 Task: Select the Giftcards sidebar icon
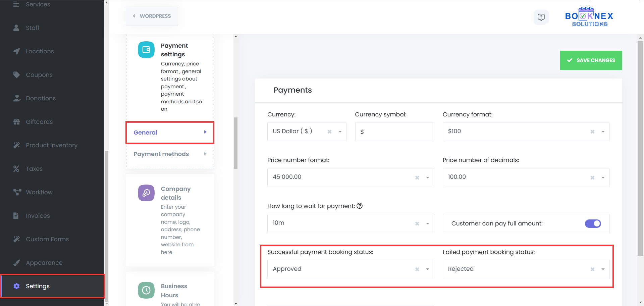point(16,121)
